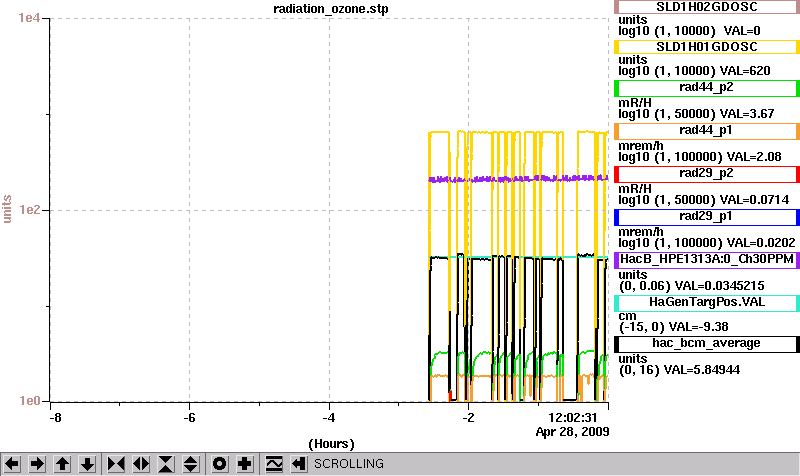The width and height of the screenshot is (800, 476).
Task: Click the vertical 'units' y-axis title
Action: 7,209
